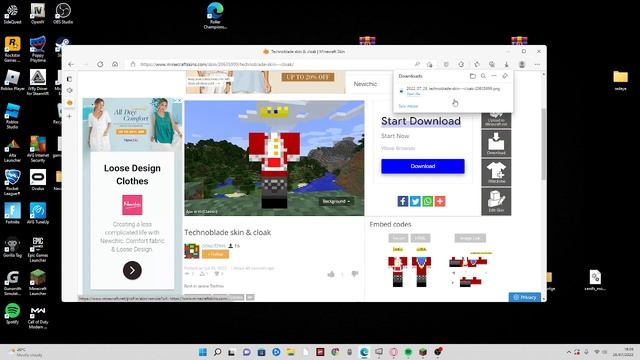Click Gorilla Tag desktop icon
Screen dimensions: 640x360
(12, 247)
